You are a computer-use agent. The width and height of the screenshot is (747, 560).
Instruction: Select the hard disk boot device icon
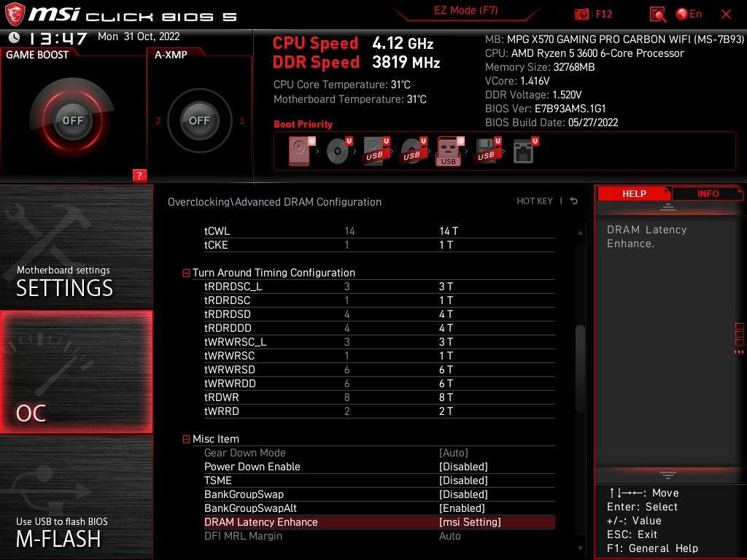click(301, 151)
